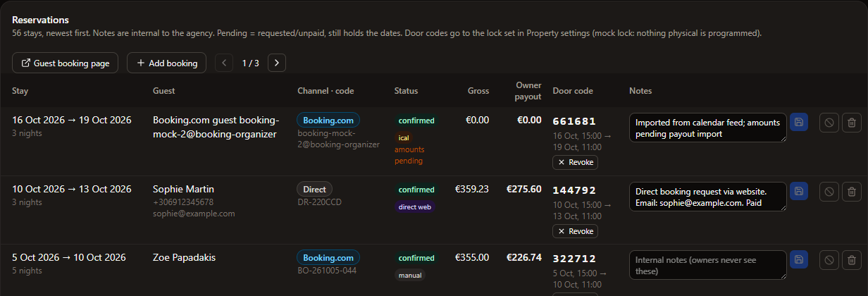The image size is (868, 296).
Task: Click the Channel · code column header
Action: 325,91
